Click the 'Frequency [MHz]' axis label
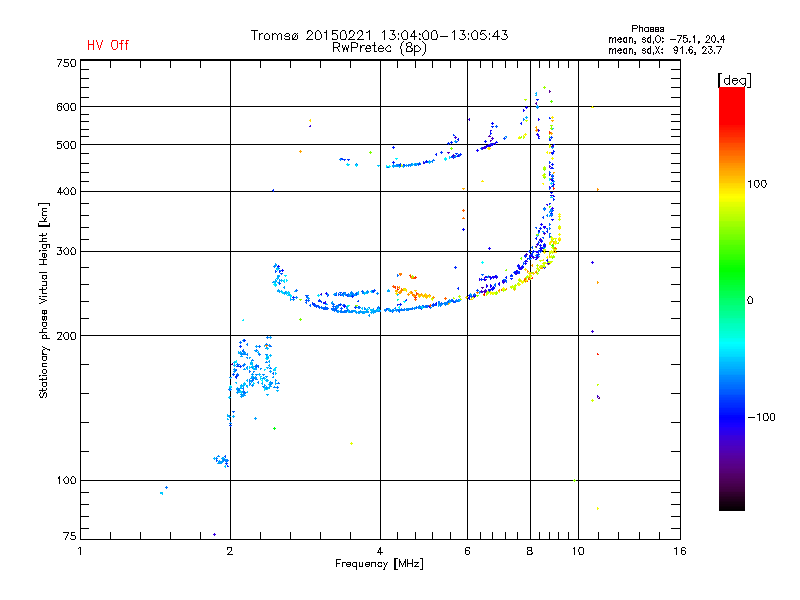Screen dimensions: 800x600 tap(379, 564)
